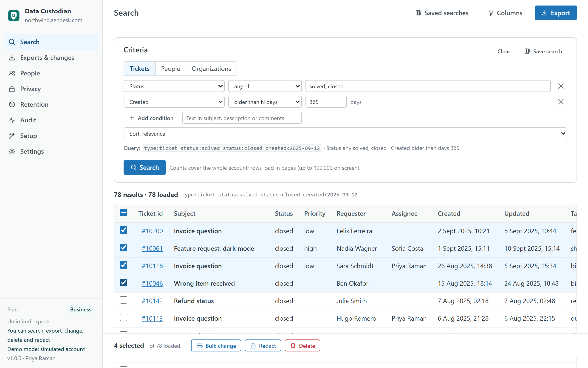This screenshot has height=368, width=588.
Task: Open the Created field dropdown
Action: (174, 102)
